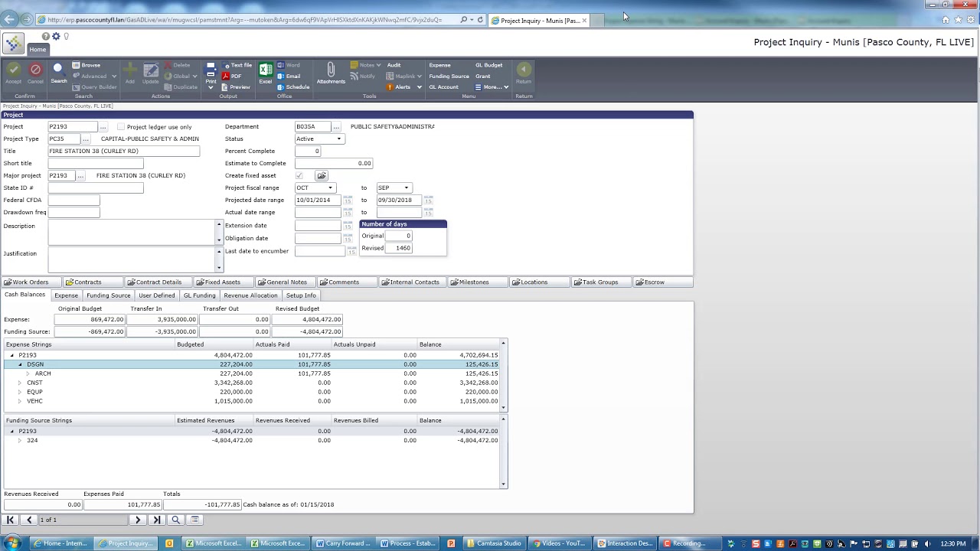Open the GL Funding tab
The width and height of the screenshot is (980, 551).
click(199, 295)
